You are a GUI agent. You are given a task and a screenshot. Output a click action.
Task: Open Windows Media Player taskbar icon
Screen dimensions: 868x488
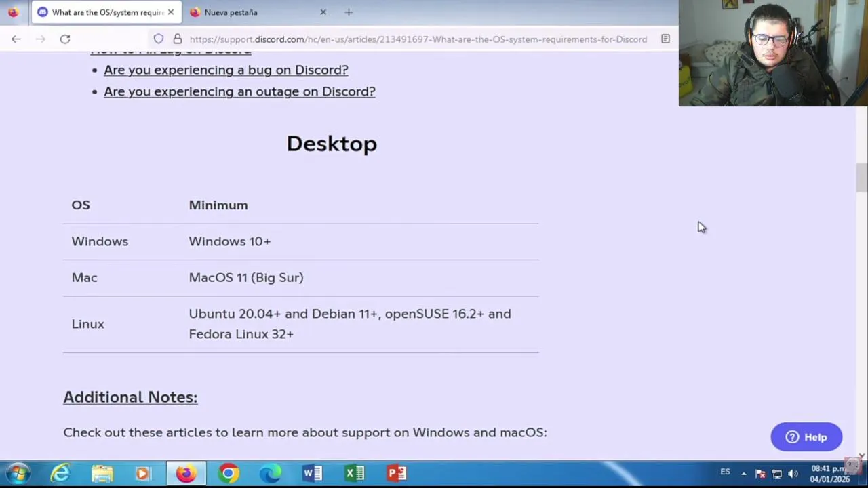[143, 473]
